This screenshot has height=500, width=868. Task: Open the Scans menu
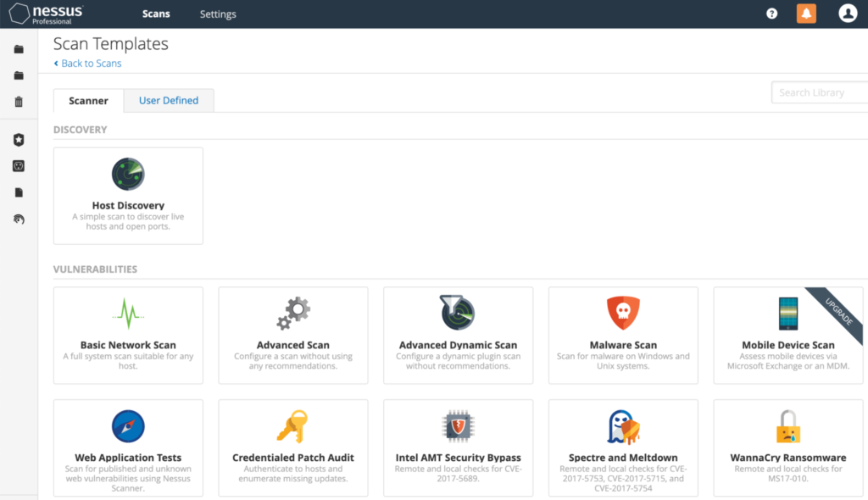coord(156,14)
